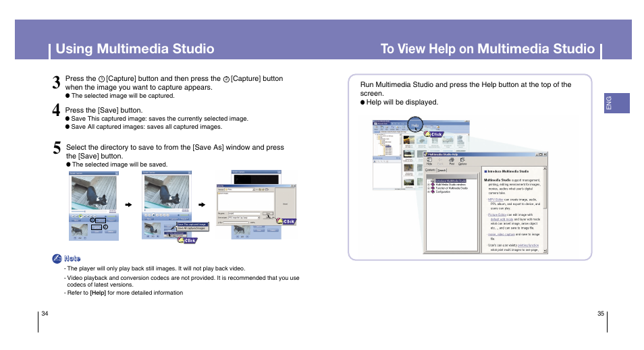Click the File name field in Save As dialog
This screenshot has height=350, width=644.
244,213
